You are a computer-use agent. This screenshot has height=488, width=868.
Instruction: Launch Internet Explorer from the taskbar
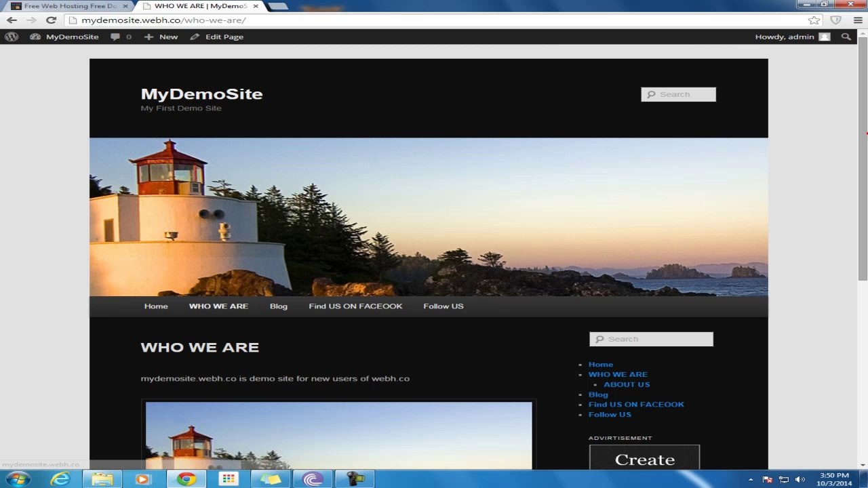(x=60, y=479)
